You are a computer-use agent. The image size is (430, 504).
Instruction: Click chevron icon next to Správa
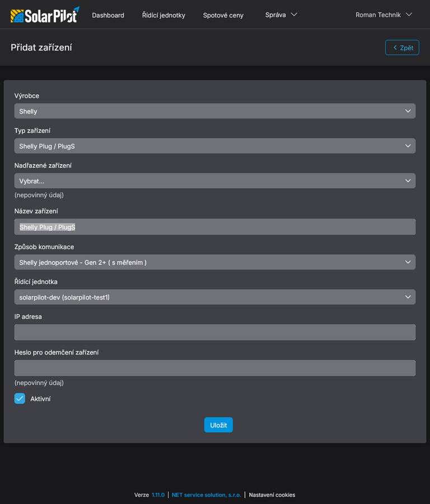click(x=295, y=15)
